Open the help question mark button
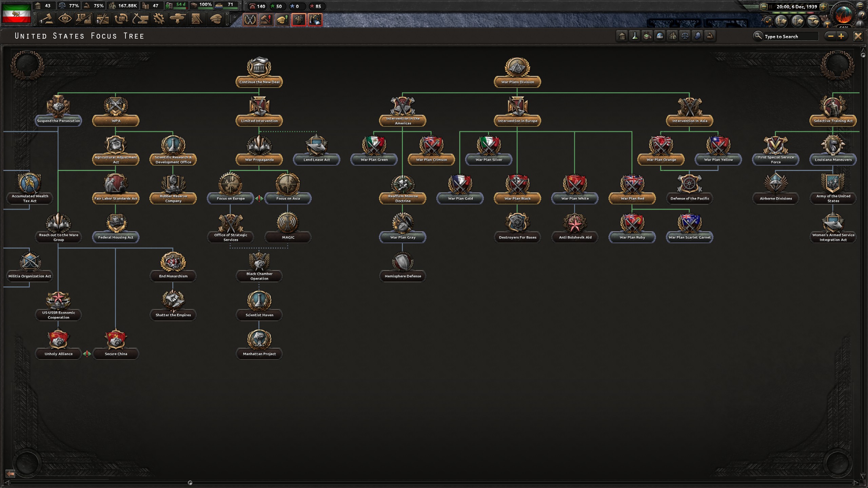 click(862, 15)
